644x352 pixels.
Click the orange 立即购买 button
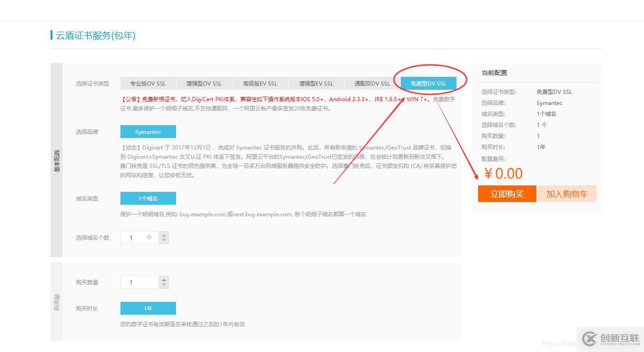pyautogui.click(x=507, y=193)
